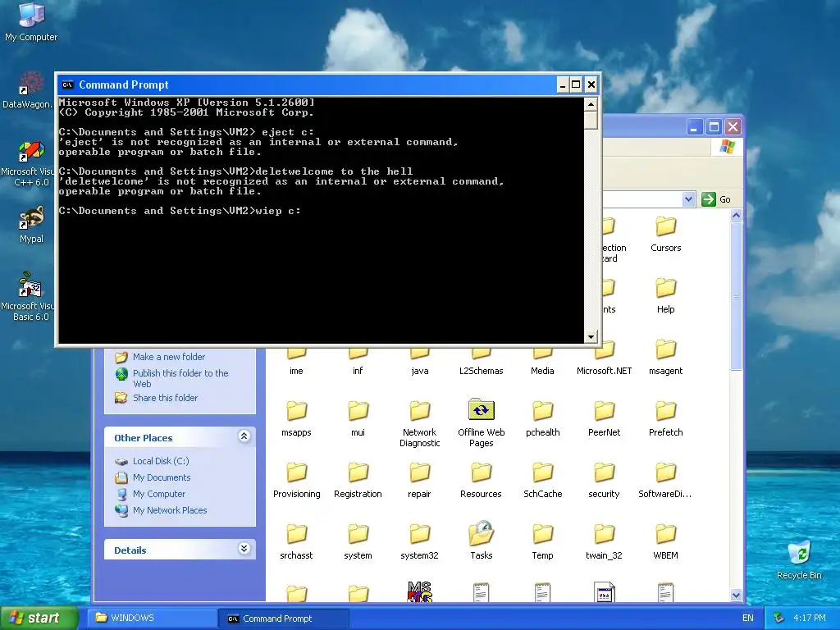
Task: Go to My Network Places
Action: click(169, 510)
